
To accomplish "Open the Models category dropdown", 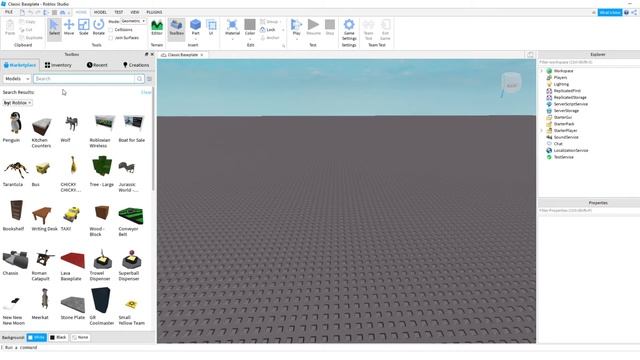I will [17, 78].
